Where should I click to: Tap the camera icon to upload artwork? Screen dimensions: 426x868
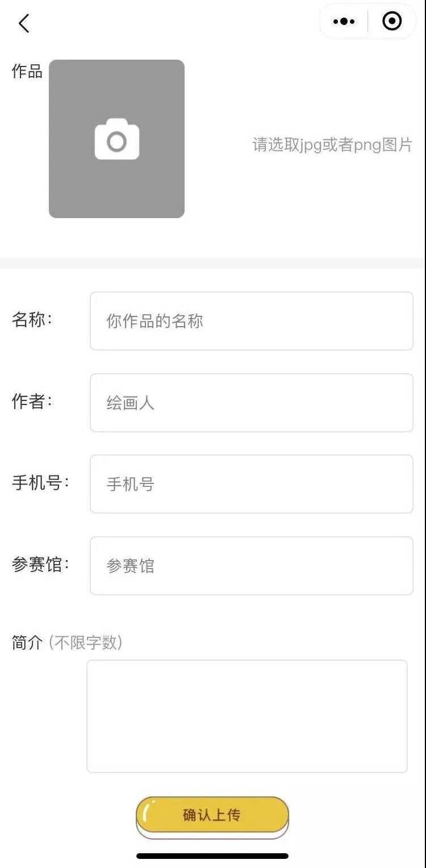(117, 139)
